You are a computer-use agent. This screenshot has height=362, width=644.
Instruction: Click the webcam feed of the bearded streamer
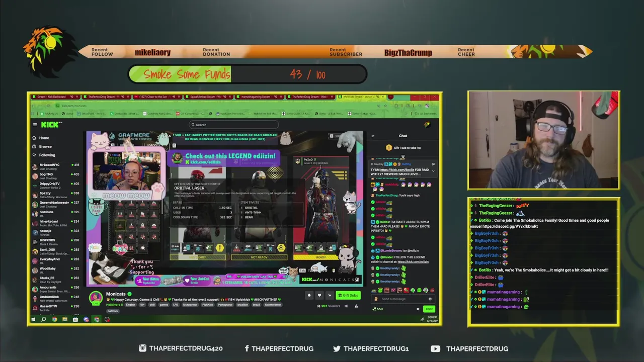pos(544,140)
